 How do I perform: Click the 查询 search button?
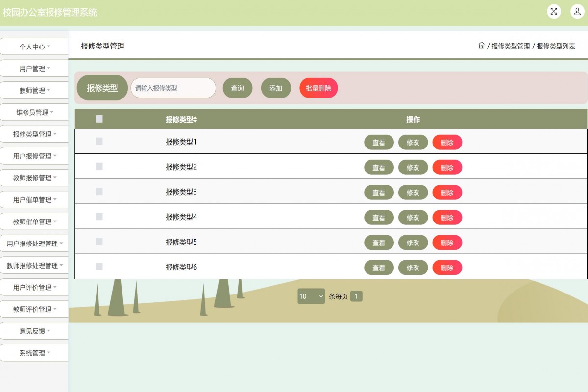[237, 88]
